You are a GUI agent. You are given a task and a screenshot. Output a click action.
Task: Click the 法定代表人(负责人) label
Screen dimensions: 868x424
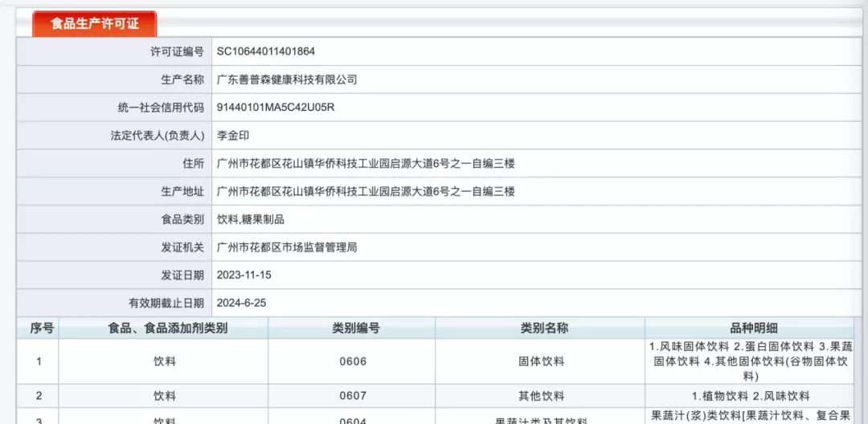point(158,136)
